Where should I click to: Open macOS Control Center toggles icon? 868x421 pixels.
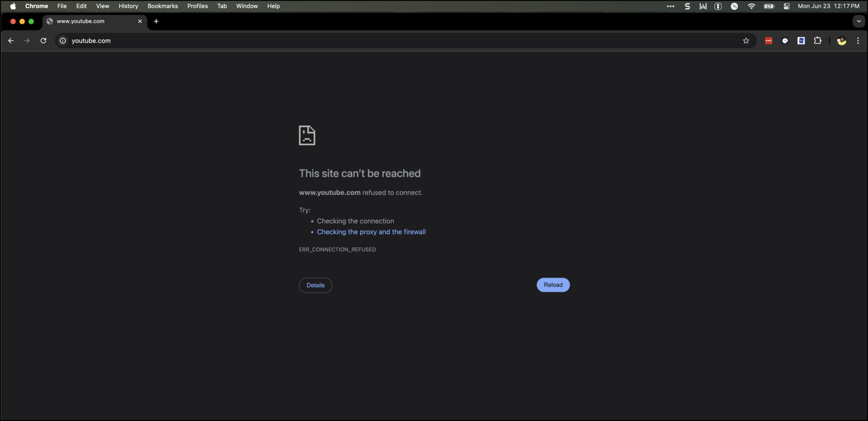pos(787,7)
